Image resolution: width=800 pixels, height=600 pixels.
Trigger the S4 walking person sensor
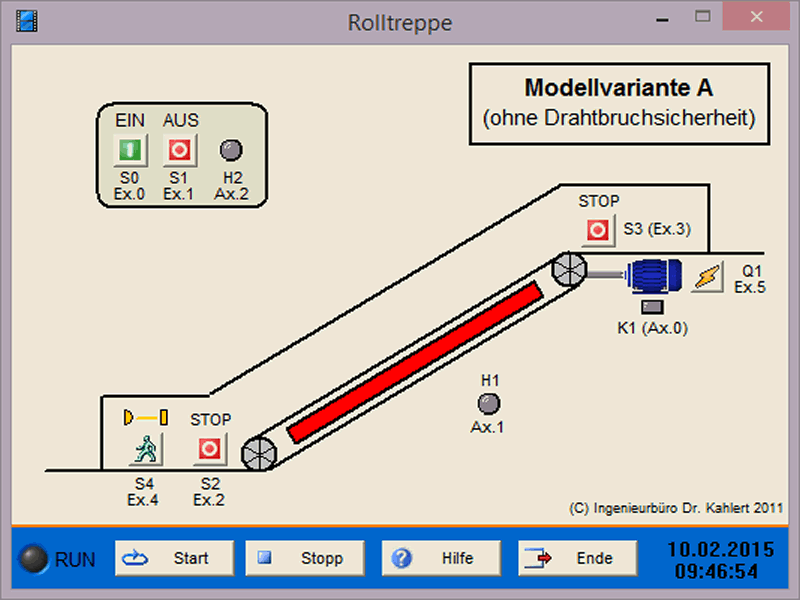(145, 450)
